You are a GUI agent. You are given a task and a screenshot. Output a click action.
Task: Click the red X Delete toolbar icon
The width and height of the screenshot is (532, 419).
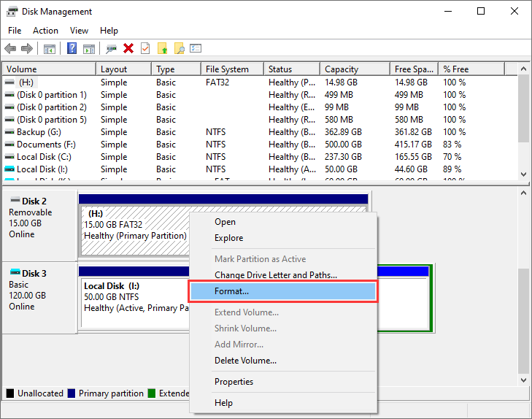[128, 49]
